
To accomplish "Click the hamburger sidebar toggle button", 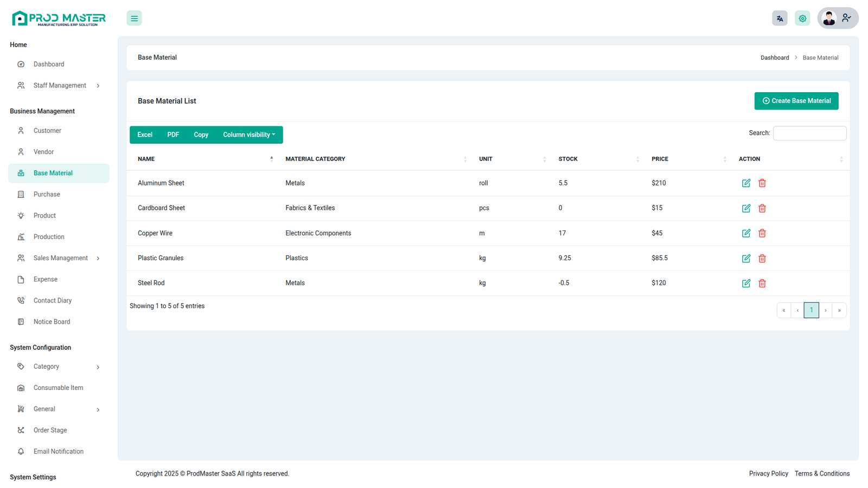I will click(134, 18).
